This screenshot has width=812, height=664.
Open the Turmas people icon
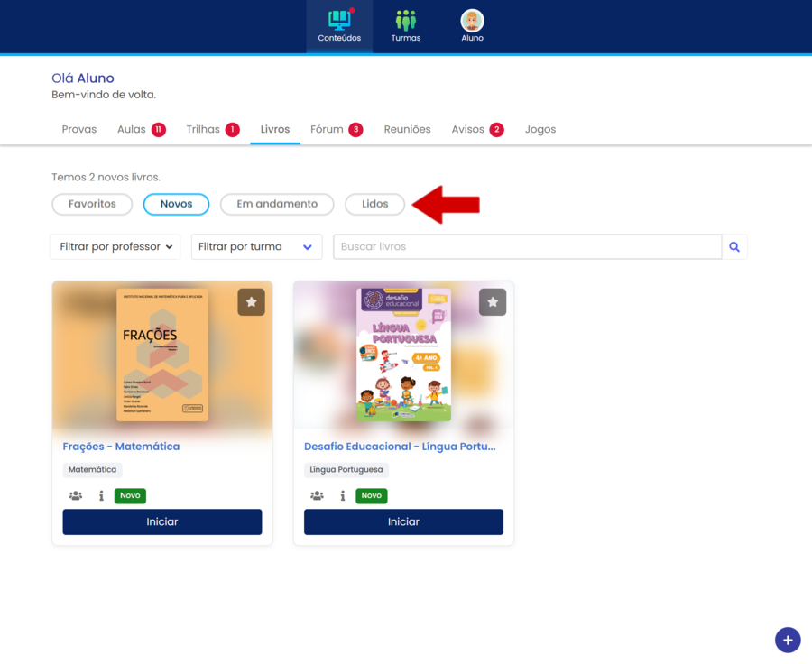pyautogui.click(x=406, y=20)
